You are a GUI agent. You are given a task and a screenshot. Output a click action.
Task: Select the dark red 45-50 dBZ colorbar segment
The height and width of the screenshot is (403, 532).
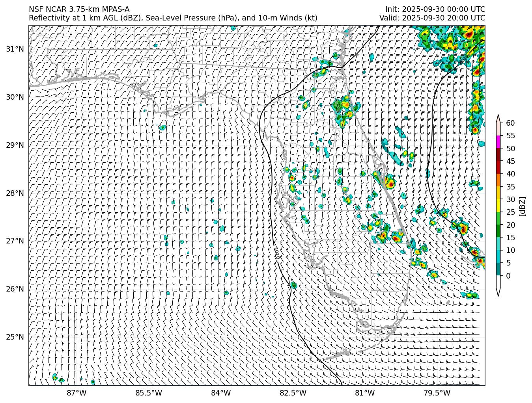(x=498, y=154)
